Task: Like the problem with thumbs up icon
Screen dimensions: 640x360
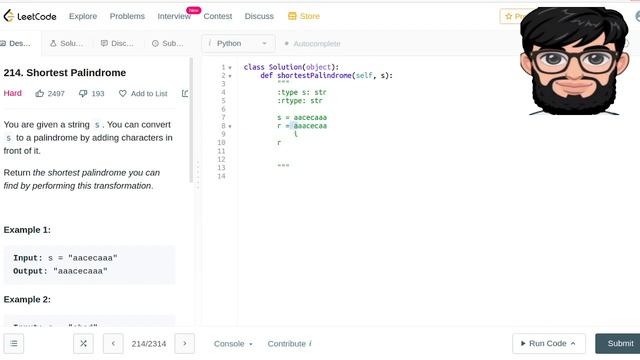Action: (x=40, y=93)
